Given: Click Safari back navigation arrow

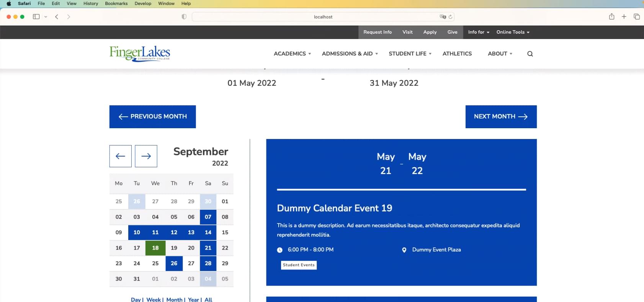Looking at the screenshot, I should (x=57, y=17).
